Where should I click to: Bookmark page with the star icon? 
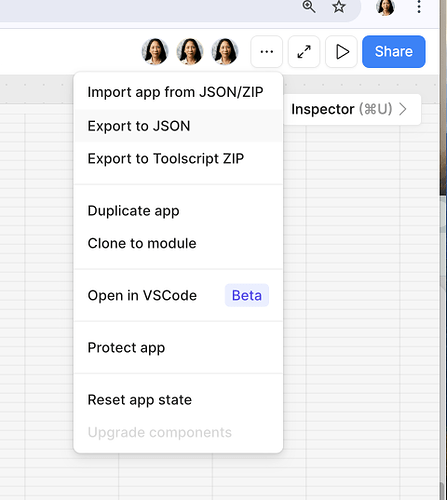pos(339,7)
